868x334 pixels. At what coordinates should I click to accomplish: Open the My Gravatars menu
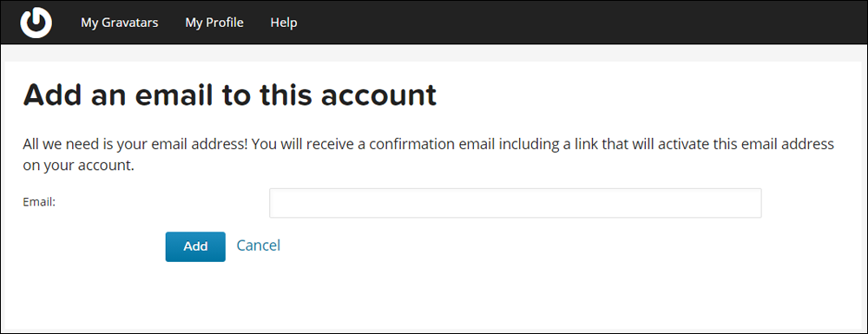coord(120,23)
